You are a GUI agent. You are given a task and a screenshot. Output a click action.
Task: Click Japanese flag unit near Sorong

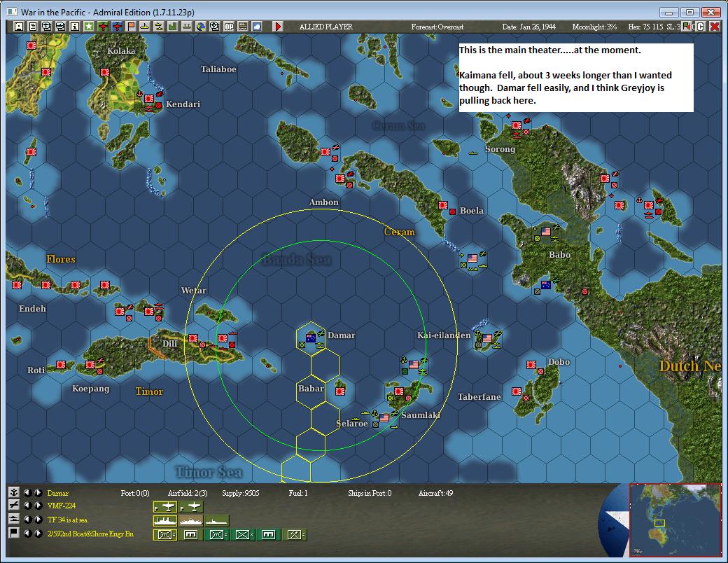coord(517,125)
